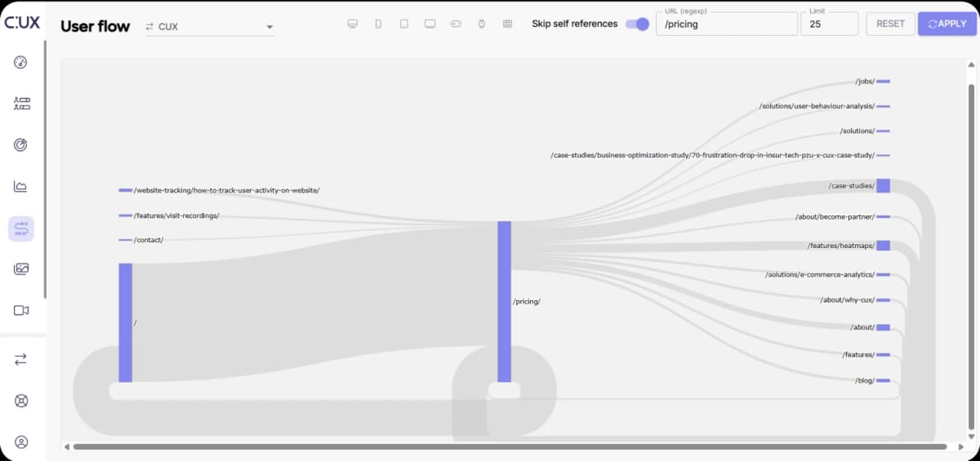Click the help lifebuoy icon in sidebar
The image size is (980, 461).
coord(21,401)
